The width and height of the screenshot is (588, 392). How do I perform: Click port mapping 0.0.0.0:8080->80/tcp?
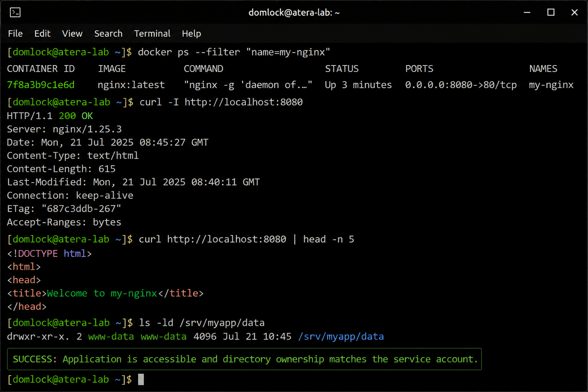(x=461, y=85)
